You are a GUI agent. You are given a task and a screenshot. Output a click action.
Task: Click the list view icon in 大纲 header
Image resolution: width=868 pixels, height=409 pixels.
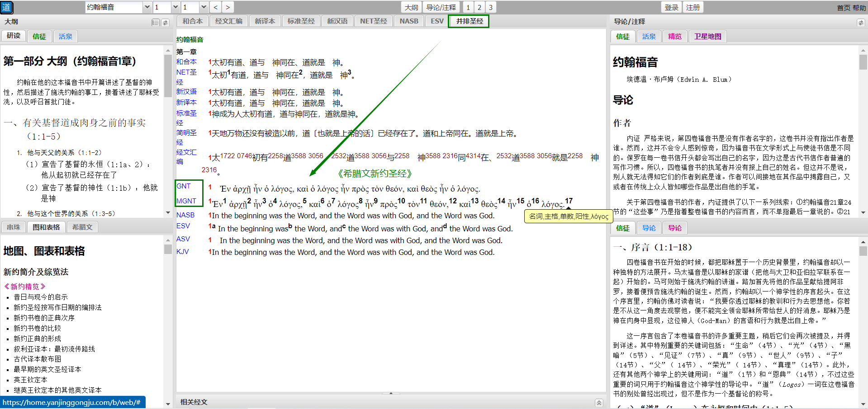pos(155,22)
